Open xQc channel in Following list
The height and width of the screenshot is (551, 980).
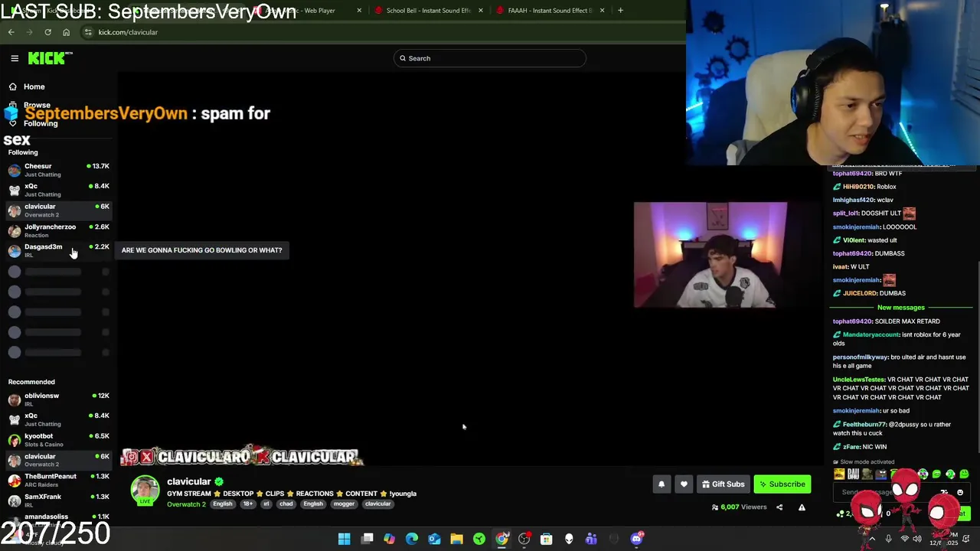coord(58,190)
